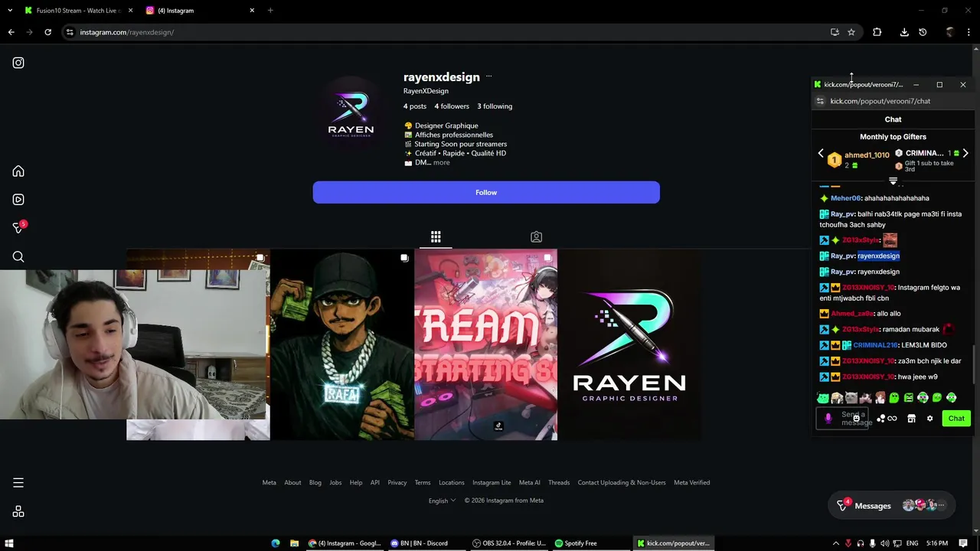The width and height of the screenshot is (980, 551).
Task: Click the Chrome address bar URL
Action: [127, 32]
